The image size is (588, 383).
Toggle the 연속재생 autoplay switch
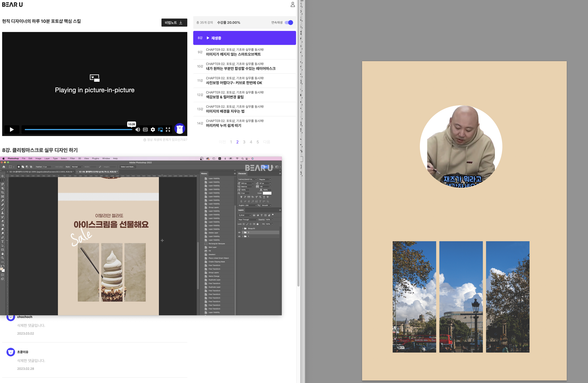pos(289,22)
